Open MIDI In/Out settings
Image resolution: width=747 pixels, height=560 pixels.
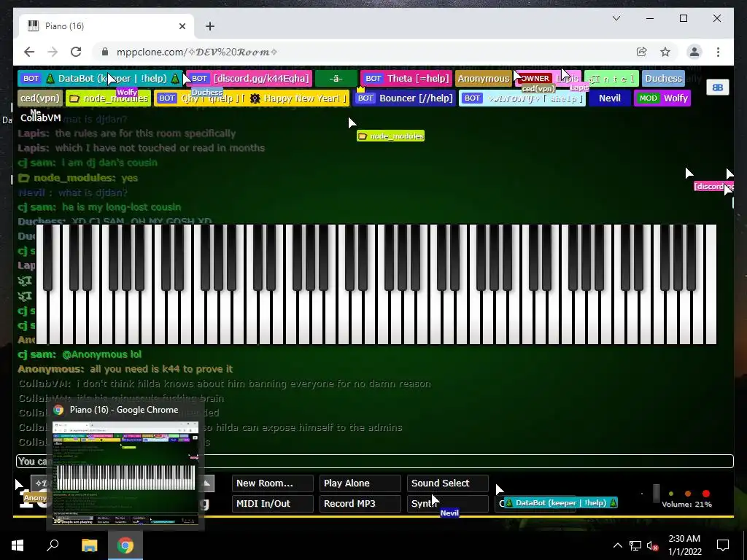(273, 504)
